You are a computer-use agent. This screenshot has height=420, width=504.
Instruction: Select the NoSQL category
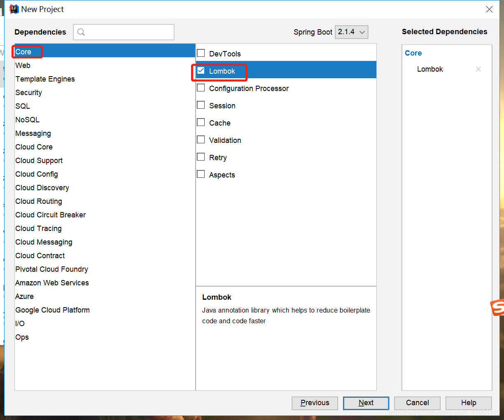(x=105, y=120)
